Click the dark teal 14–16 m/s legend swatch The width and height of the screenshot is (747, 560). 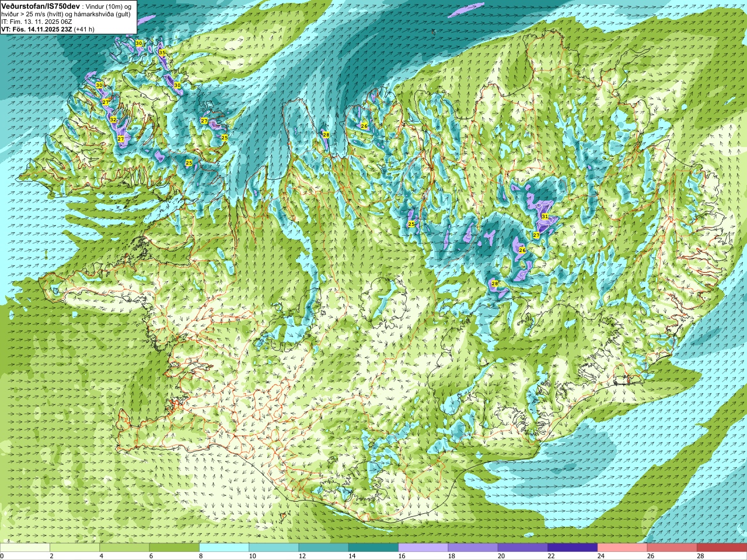(373, 548)
